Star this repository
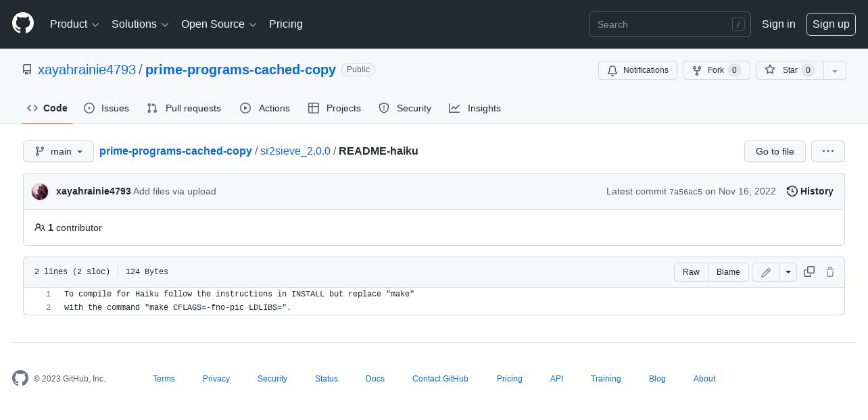868x420 pixels. [x=790, y=70]
